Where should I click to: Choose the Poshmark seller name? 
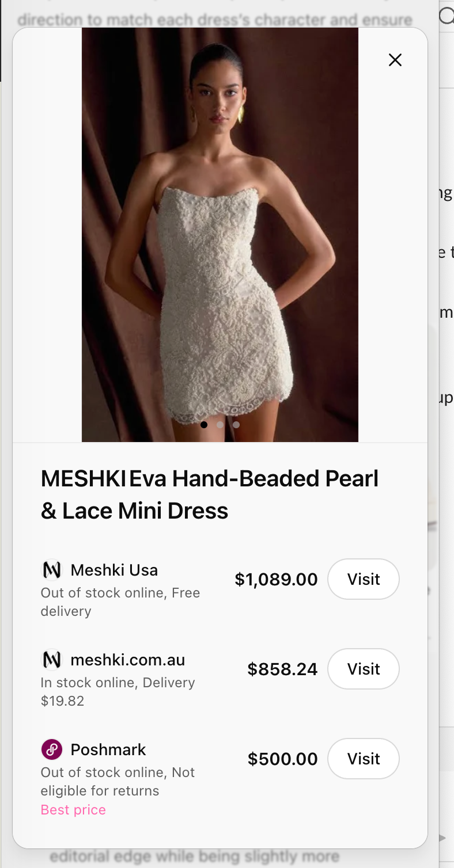tap(108, 749)
